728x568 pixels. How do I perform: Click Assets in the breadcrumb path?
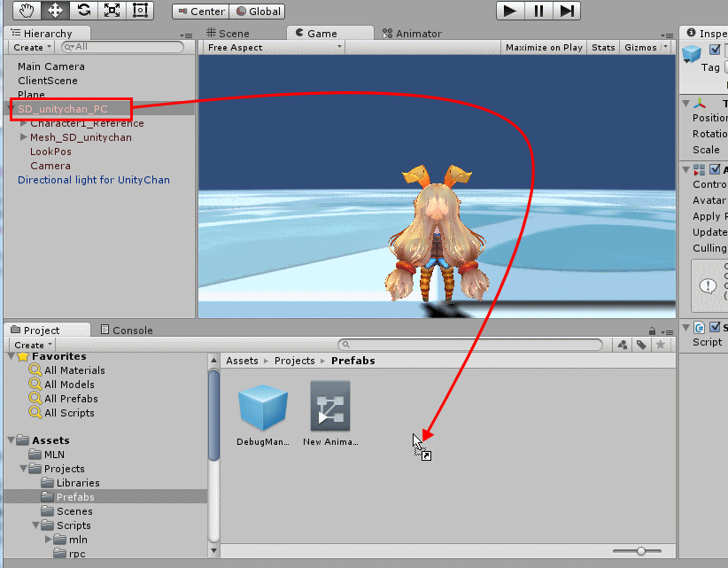[242, 361]
